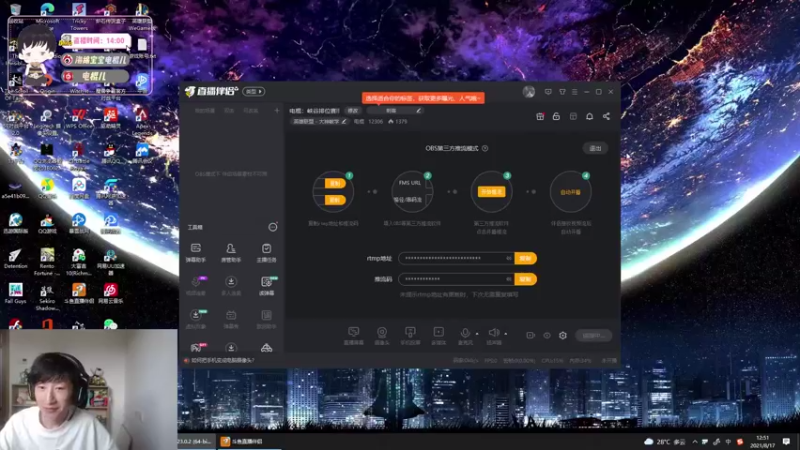This screenshot has width=800, height=450.
Task: Open the hamburger menu in the title bar
Action: [x=574, y=92]
